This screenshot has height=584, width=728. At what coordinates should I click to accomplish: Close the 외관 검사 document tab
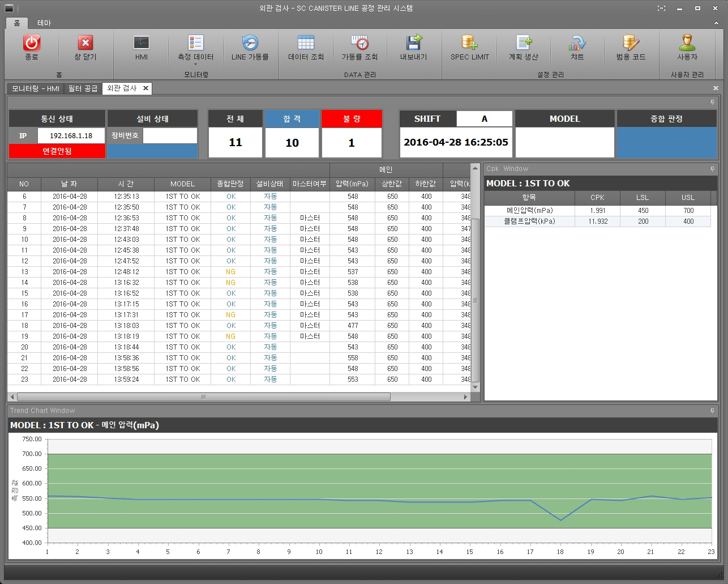click(x=145, y=88)
